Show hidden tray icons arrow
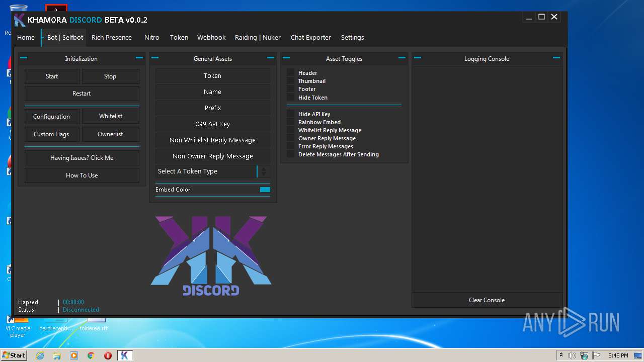This screenshot has height=362, width=644. [x=561, y=355]
